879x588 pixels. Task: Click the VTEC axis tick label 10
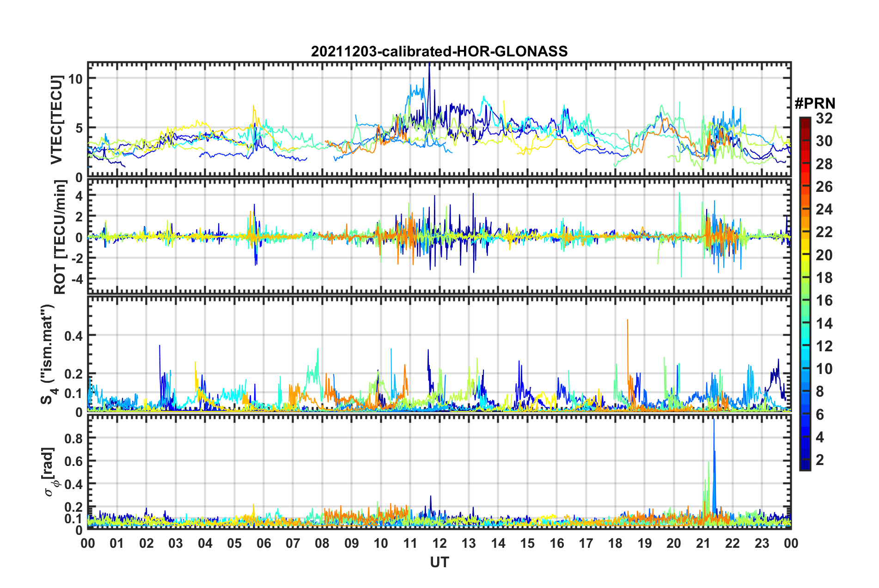[76, 79]
